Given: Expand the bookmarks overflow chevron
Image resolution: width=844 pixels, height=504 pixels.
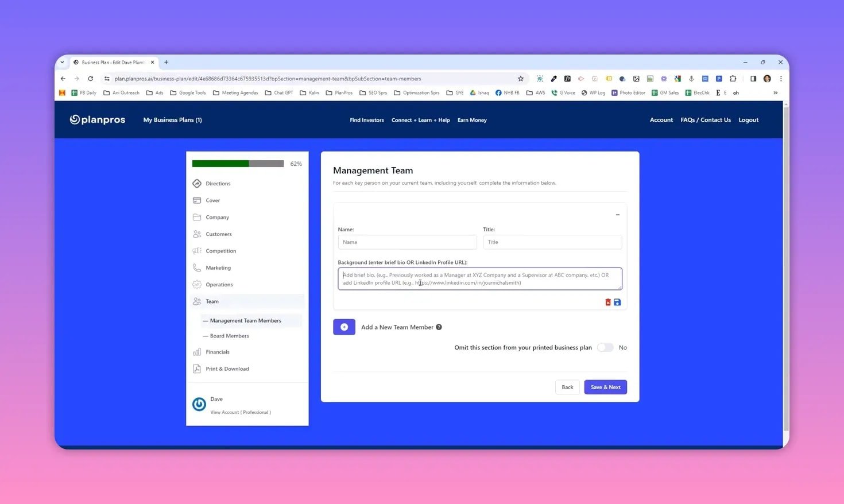Looking at the screenshot, I should [x=776, y=92].
